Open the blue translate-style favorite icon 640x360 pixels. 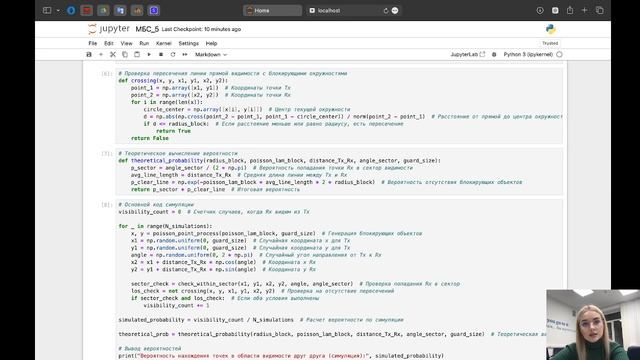pyautogui.click(x=120, y=10)
